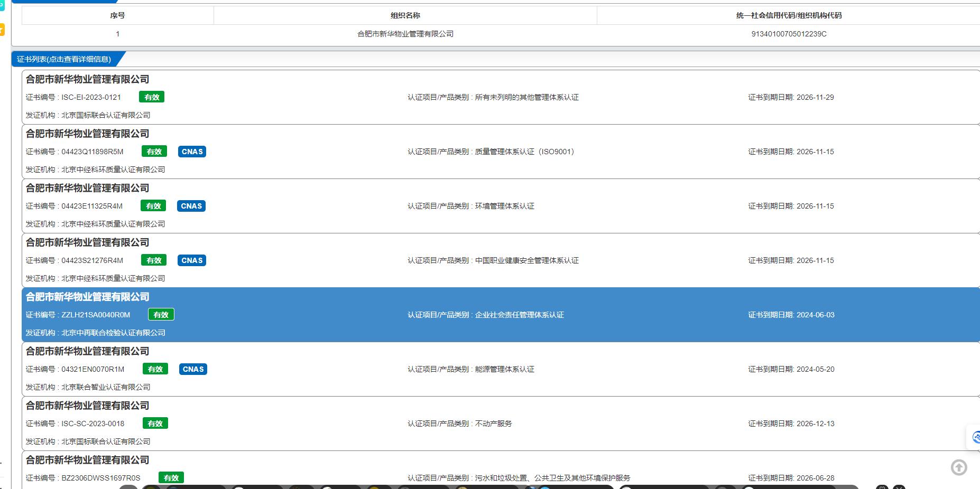Open certificate number ISC-SC-2023-0018
The width and height of the screenshot is (980, 489).
pyautogui.click(x=93, y=424)
